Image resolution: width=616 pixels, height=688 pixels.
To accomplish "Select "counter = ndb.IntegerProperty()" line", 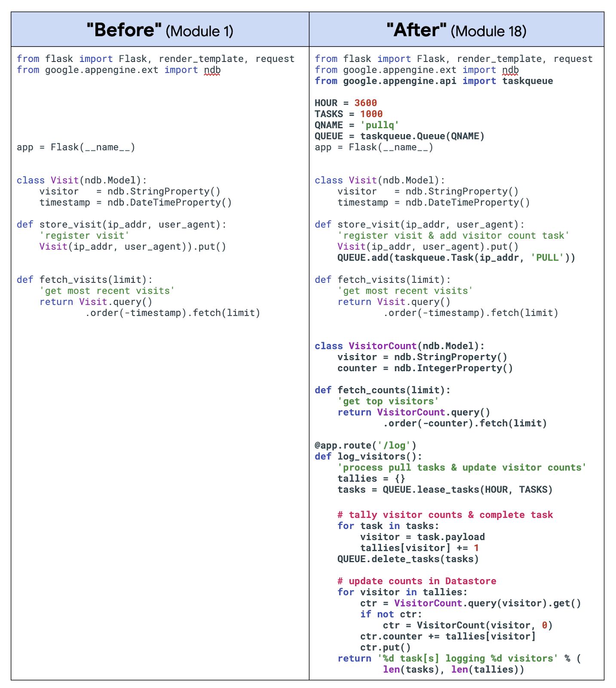I will [425, 368].
